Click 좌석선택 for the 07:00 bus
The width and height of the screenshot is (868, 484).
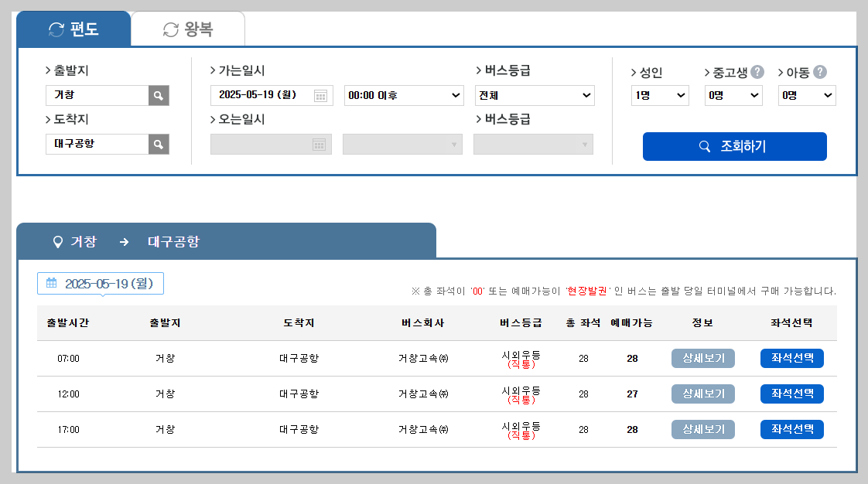click(x=792, y=359)
